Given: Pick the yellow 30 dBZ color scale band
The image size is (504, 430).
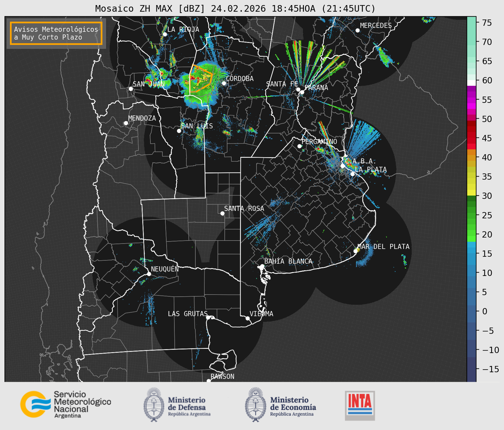Looking at the screenshot, I should 471,193.
